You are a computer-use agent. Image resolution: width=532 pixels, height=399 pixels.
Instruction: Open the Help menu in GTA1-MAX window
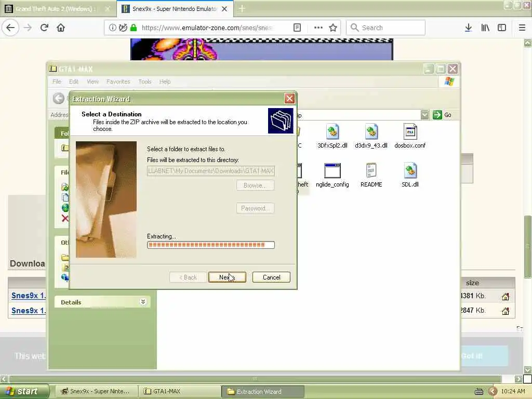pyautogui.click(x=165, y=82)
